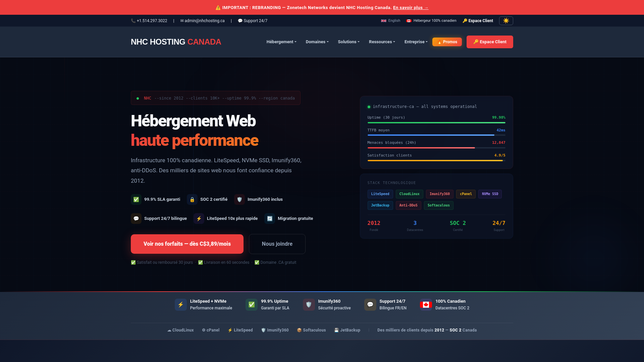Click the NVMe SSD tag

pyautogui.click(x=490, y=194)
